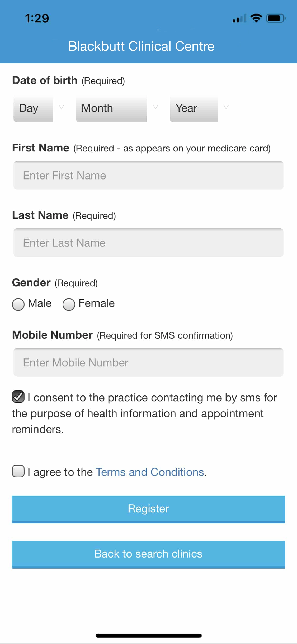Open the Day dropdown

(33, 108)
